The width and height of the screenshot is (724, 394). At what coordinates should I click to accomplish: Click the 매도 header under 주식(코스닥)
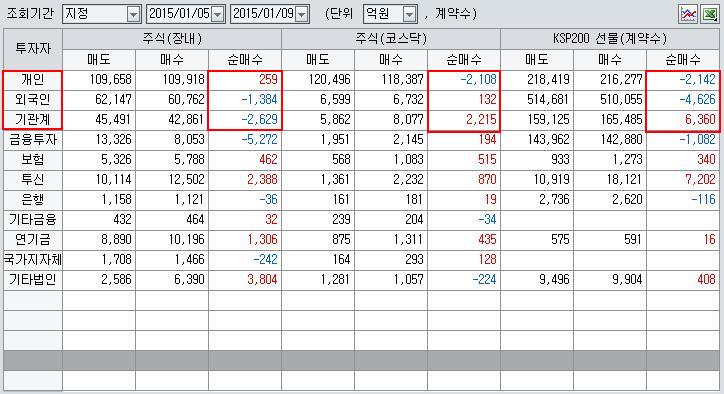(318, 60)
